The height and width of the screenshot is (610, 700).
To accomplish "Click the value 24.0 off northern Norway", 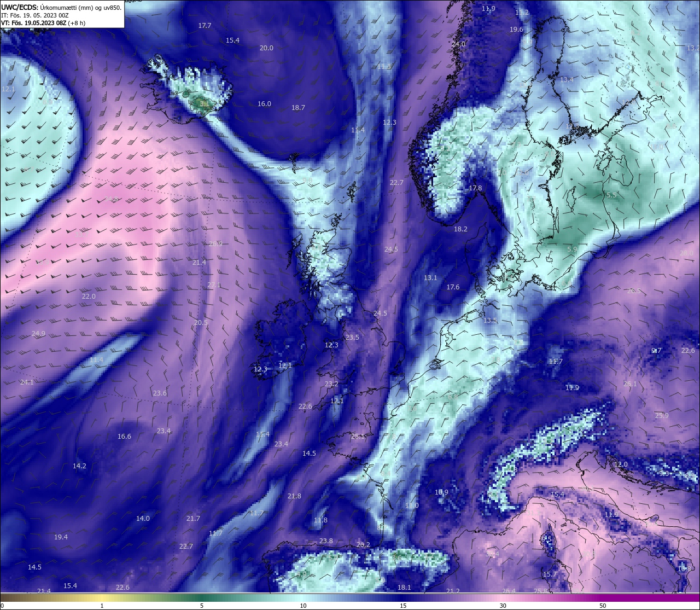I will (458, 44).
